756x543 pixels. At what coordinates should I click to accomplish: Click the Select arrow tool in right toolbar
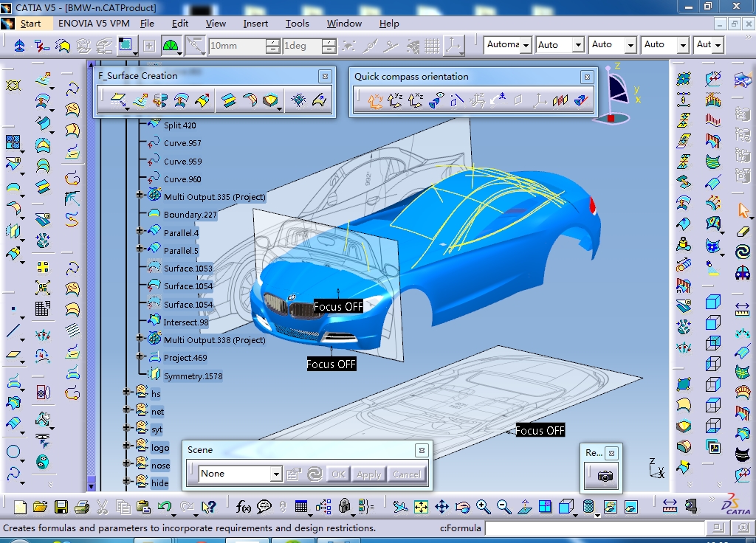point(743,210)
